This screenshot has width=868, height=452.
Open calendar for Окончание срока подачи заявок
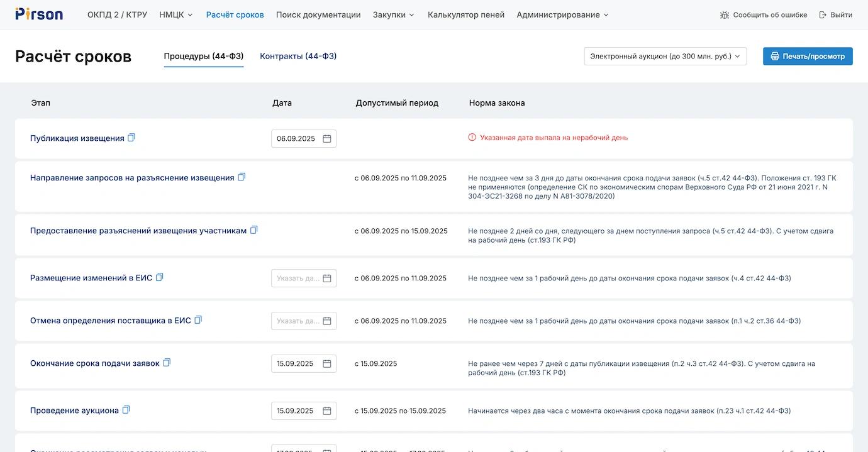click(327, 364)
